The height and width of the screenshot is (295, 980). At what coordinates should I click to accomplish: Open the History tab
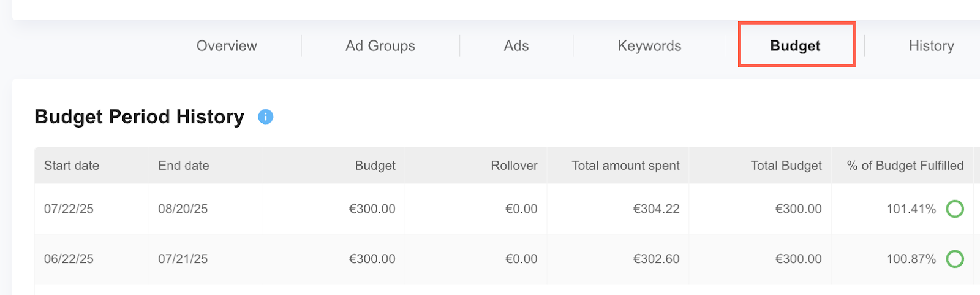point(931,46)
